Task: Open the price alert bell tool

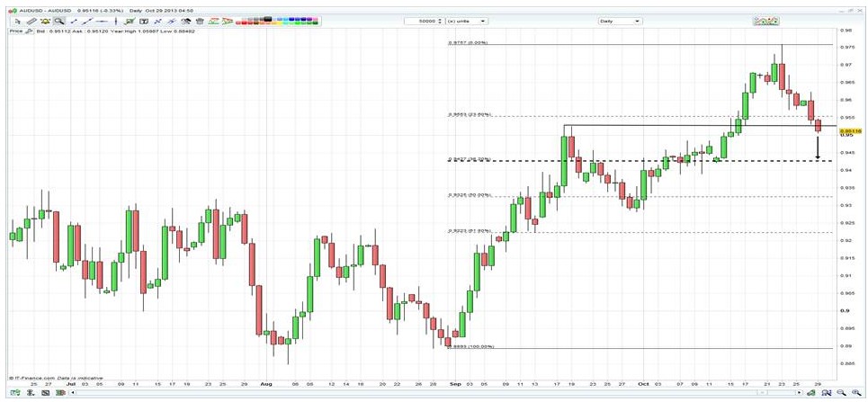Action: (x=45, y=22)
